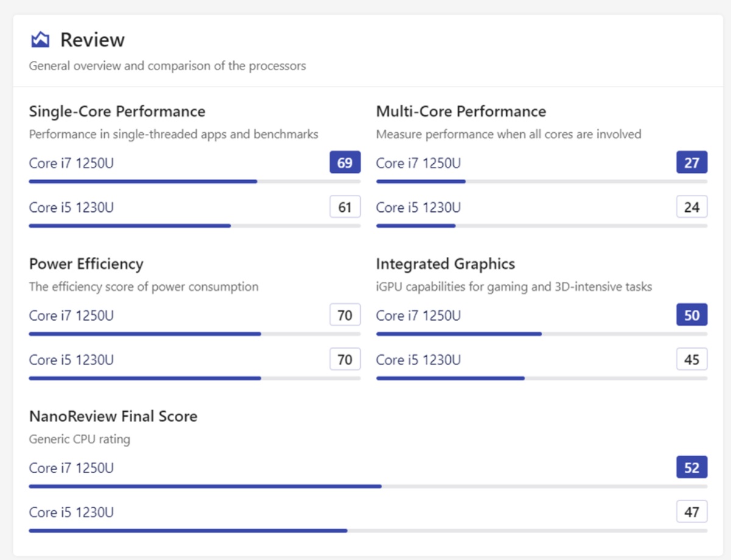Open Core i5 1230U link under NanoReview Final Score
The width and height of the screenshot is (731, 560).
click(x=71, y=513)
